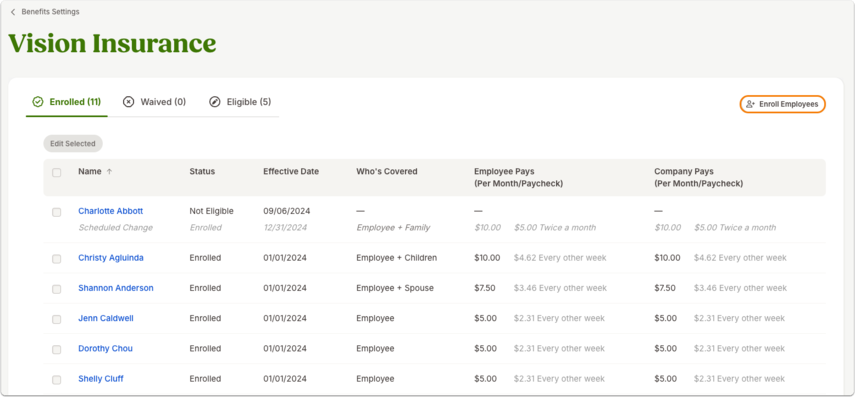Toggle the select-all checkbox in table header
Image resolution: width=855 pixels, height=397 pixels.
[x=57, y=173]
